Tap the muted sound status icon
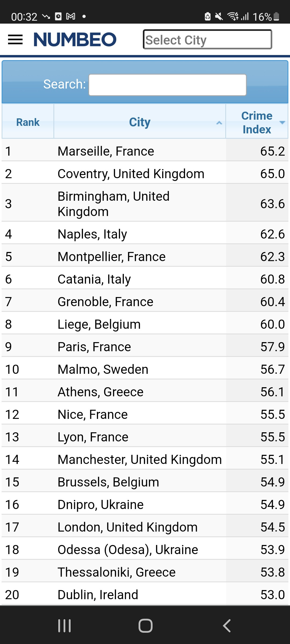 [219, 17]
